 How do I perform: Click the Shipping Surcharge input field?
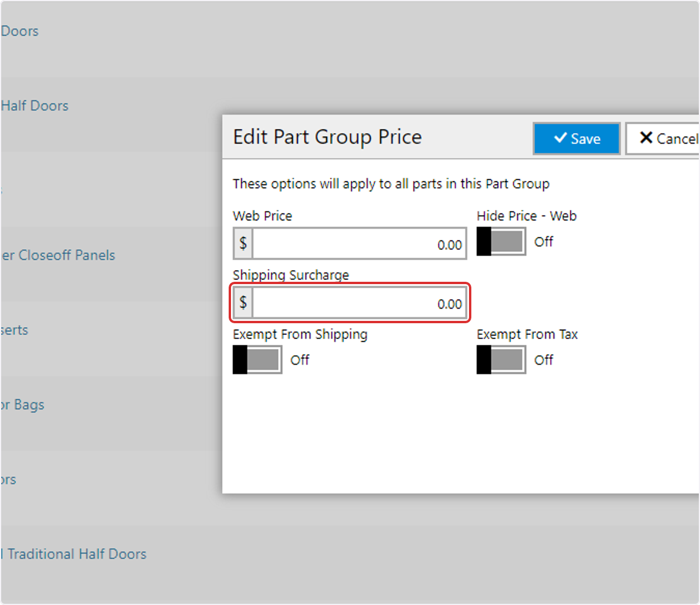359,303
